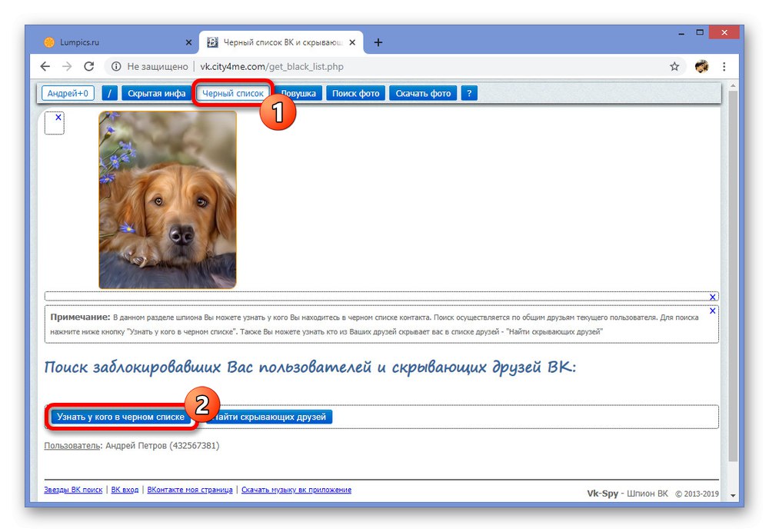This screenshot has height=532, width=769.
Task: Click 'Узнать у кого в черном списке'
Action: [x=121, y=417]
